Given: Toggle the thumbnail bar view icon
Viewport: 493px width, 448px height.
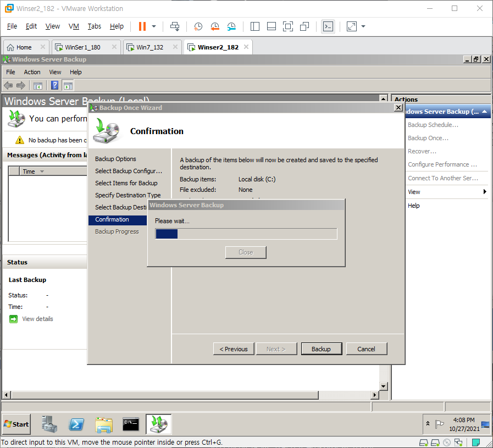Looking at the screenshot, I should (272, 26).
